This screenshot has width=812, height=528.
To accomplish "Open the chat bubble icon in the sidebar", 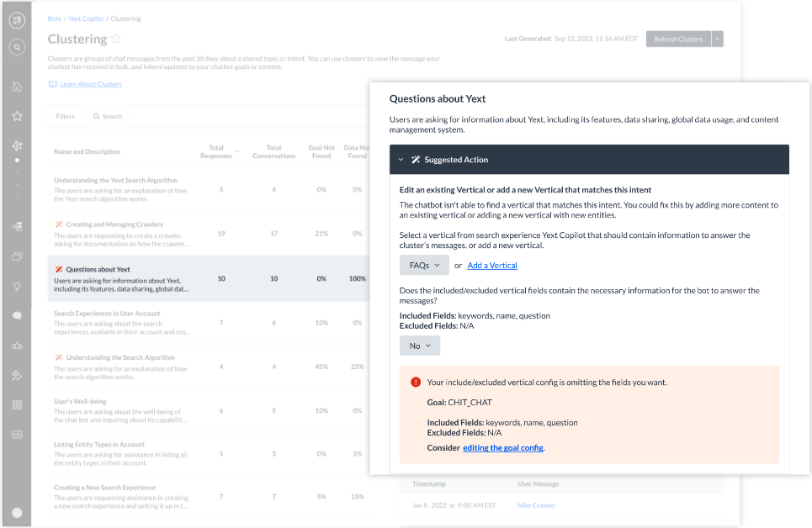I will click(17, 316).
